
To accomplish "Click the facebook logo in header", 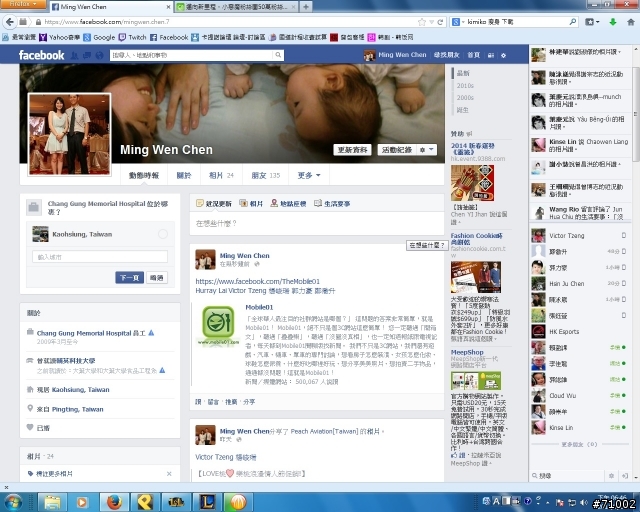I will tap(42, 55).
